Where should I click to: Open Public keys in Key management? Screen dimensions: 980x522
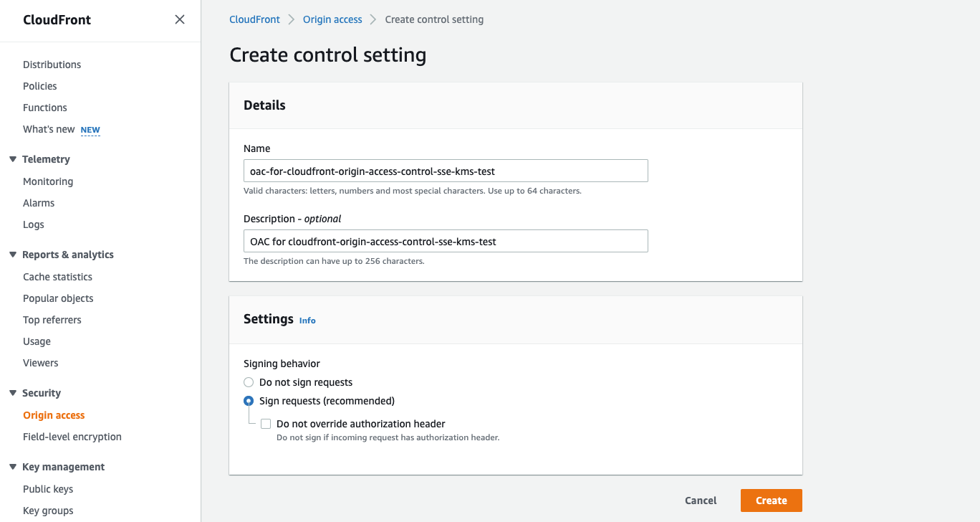(x=48, y=489)
